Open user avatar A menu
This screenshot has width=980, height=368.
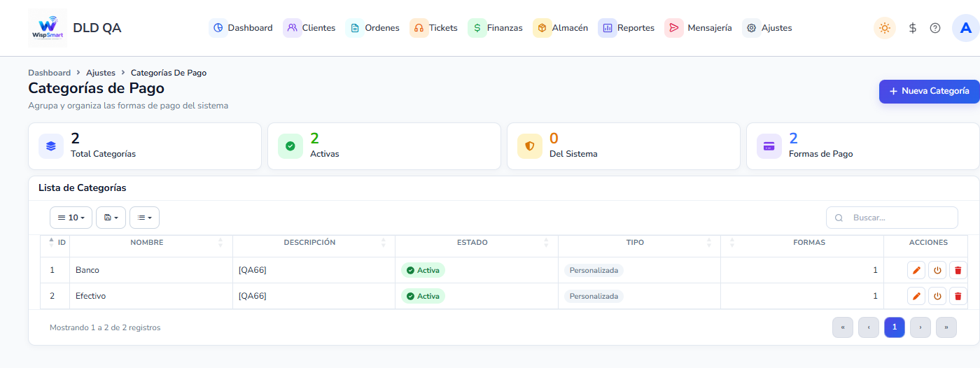click(x=966, y=28)
